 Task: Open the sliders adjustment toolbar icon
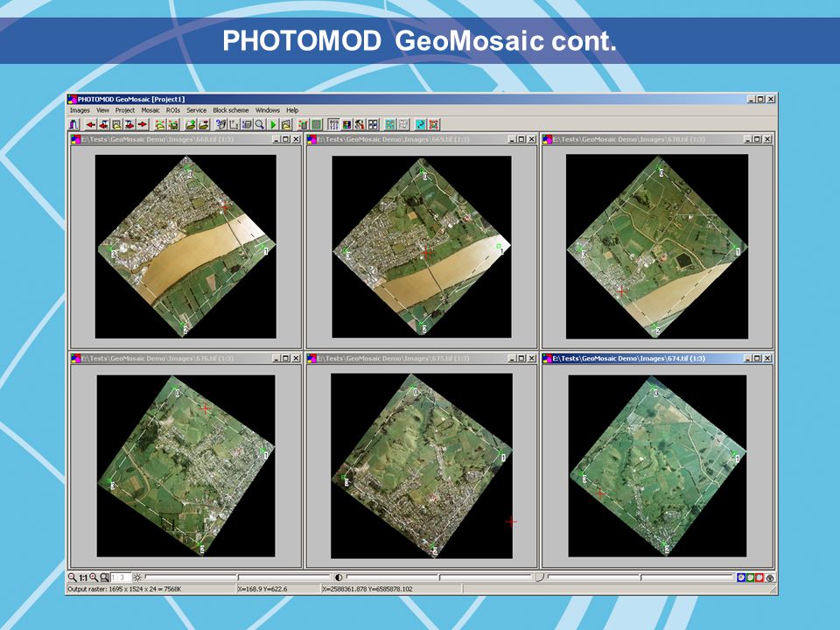pyautogui.click(x=333, y=125)
